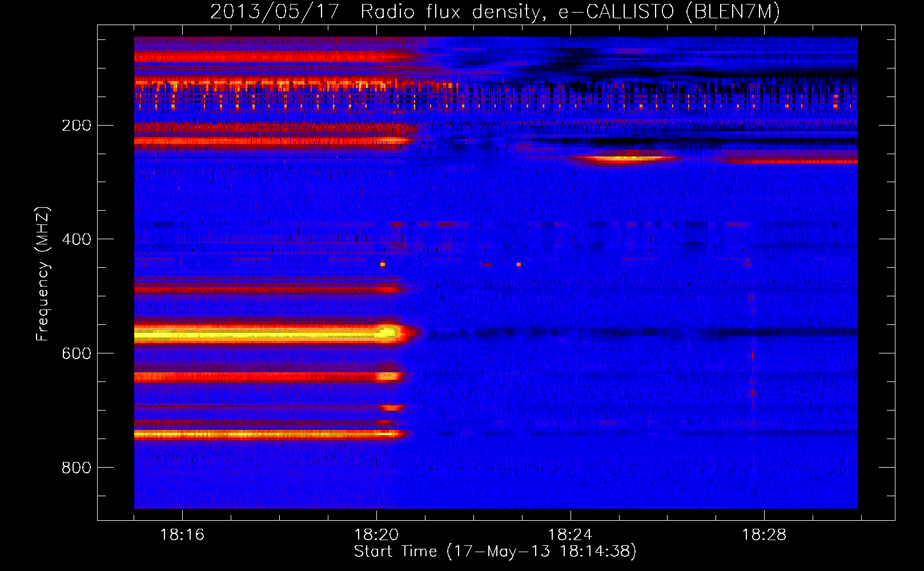
Task: Click the 200 frequency tick label
Action: click(x=76, y=125)
